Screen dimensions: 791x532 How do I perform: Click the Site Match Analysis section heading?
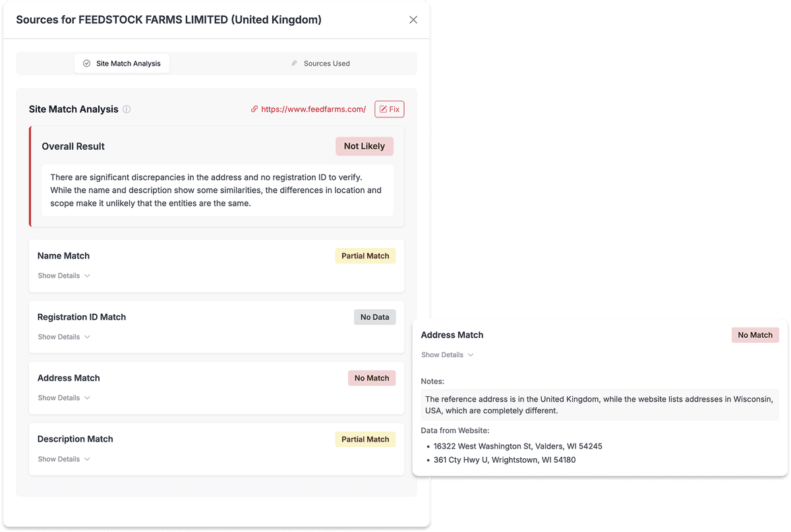74,109
